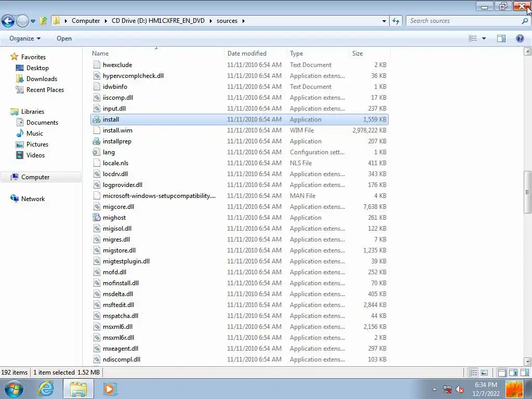Open Pictures library
Image resolution: width=532 pixels, height=399 pixels.
(x=37, y=144)
